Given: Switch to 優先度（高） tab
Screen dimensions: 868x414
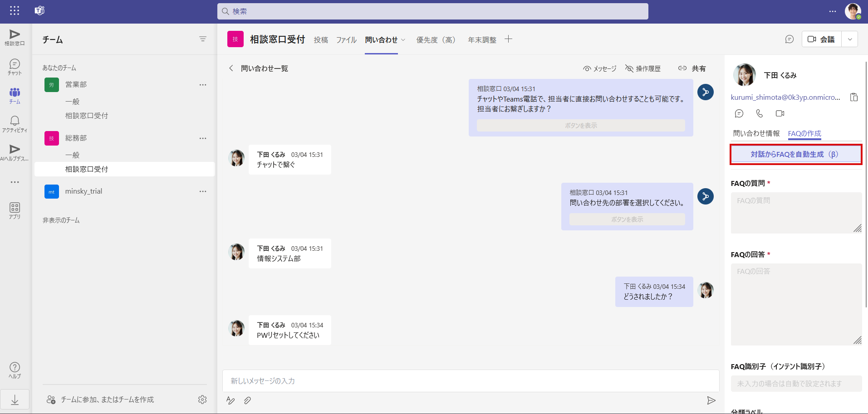Looking at the screenshot, I should pyautogui.click(x=436, y=40).
